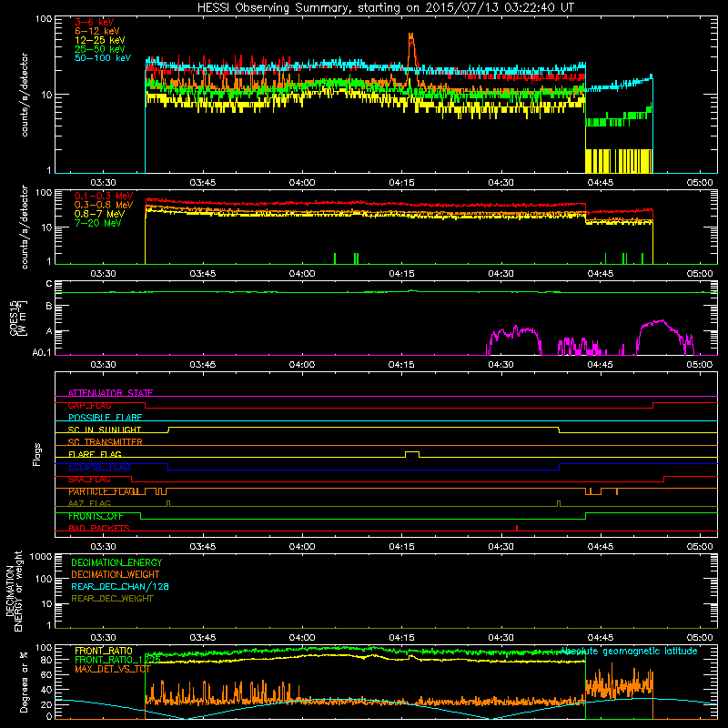This screenshot has width=728, height=728.
Task: Click the raised FLARE_FLAG pulse near 04:15
Action: [x=412, y=452]
